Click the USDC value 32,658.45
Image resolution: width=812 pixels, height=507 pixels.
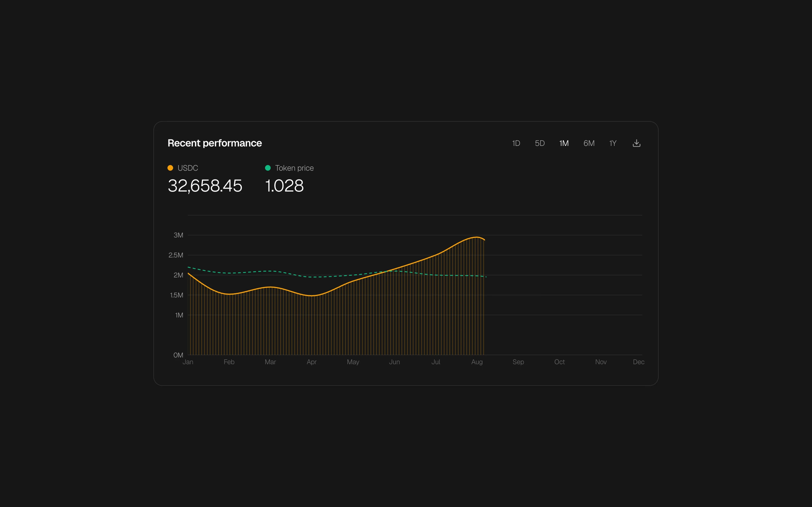[205, 186]
